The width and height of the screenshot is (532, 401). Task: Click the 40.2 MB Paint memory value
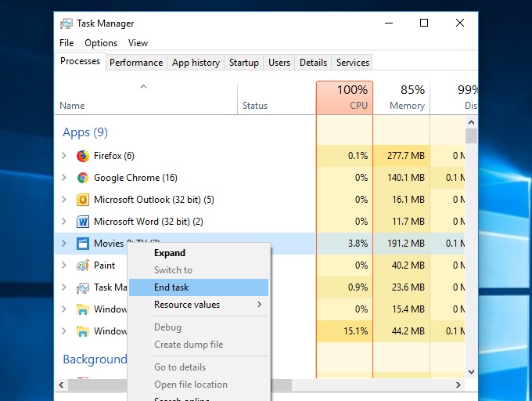pyautogui.click(x=408, y=266)
